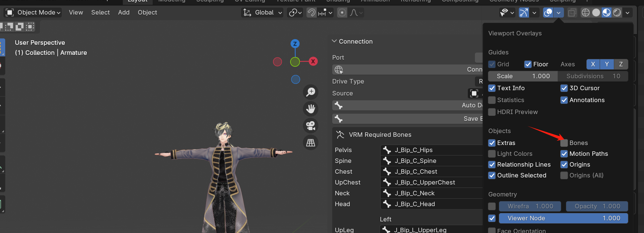Select the J_Bip_C_Spine bone field

coord(432,161)
